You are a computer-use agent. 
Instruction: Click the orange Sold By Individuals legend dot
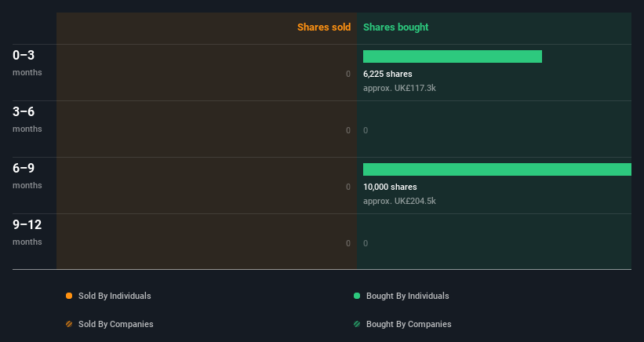[x=69, y=296]
